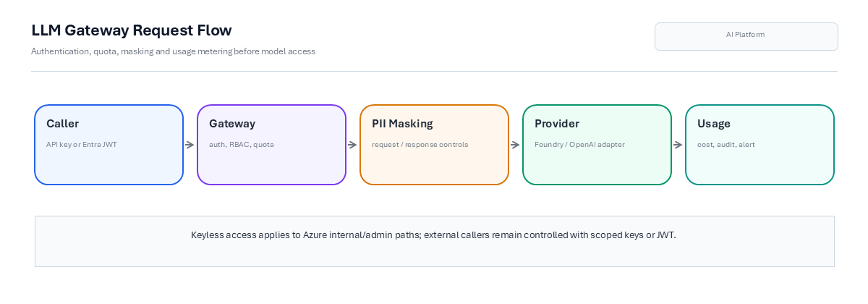Select the Provider box

coord(597,145)
